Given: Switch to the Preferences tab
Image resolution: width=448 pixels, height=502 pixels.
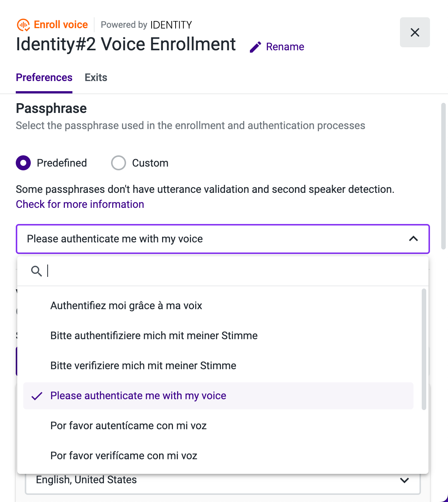Looking at the screenshot, I should pyautogui.click(x=44, y=78).
